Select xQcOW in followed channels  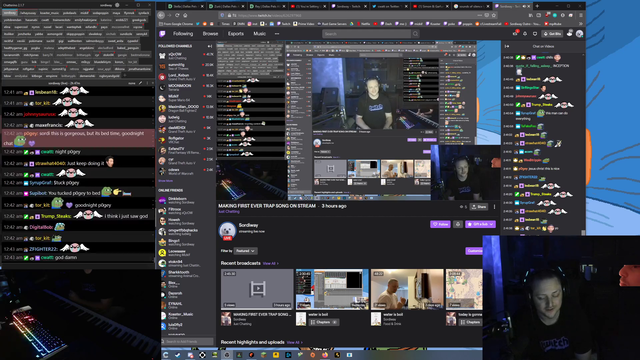[187, 56]
